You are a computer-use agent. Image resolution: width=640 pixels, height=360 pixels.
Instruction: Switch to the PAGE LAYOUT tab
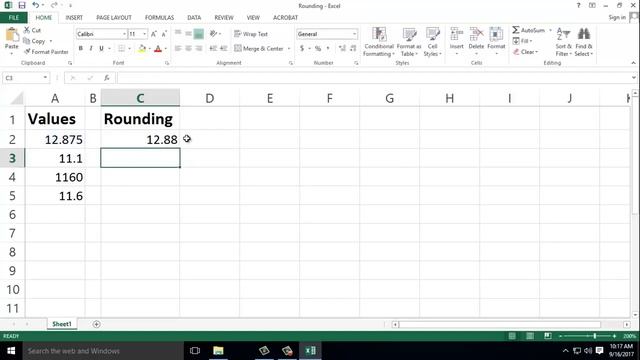click(x=114, y=18)
